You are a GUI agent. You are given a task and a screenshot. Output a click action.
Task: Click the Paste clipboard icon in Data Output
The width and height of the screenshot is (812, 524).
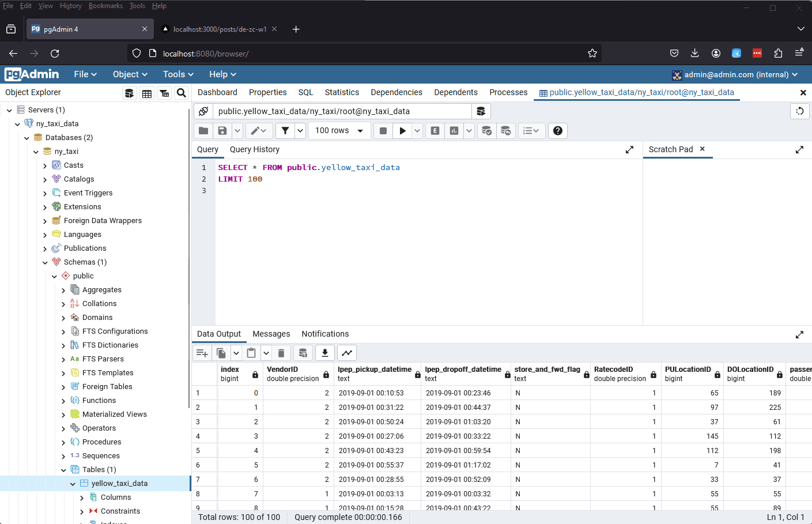tap(251, 353)
